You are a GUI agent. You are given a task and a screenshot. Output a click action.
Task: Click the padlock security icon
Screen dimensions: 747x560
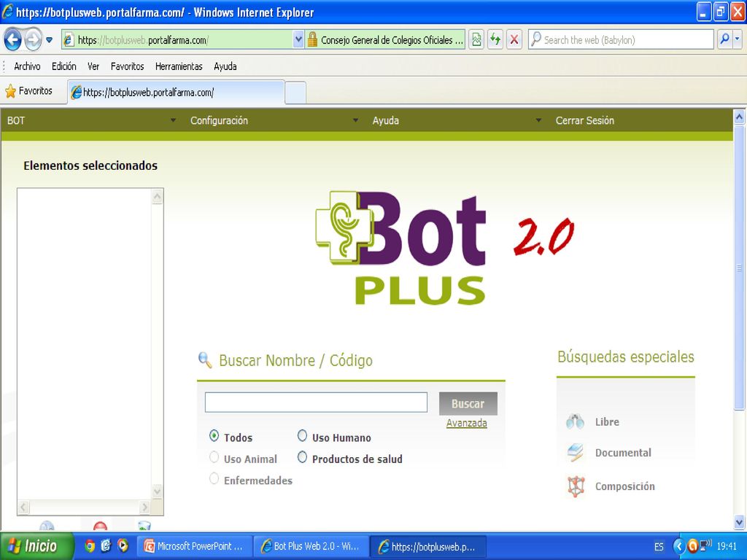coord(312,39)
